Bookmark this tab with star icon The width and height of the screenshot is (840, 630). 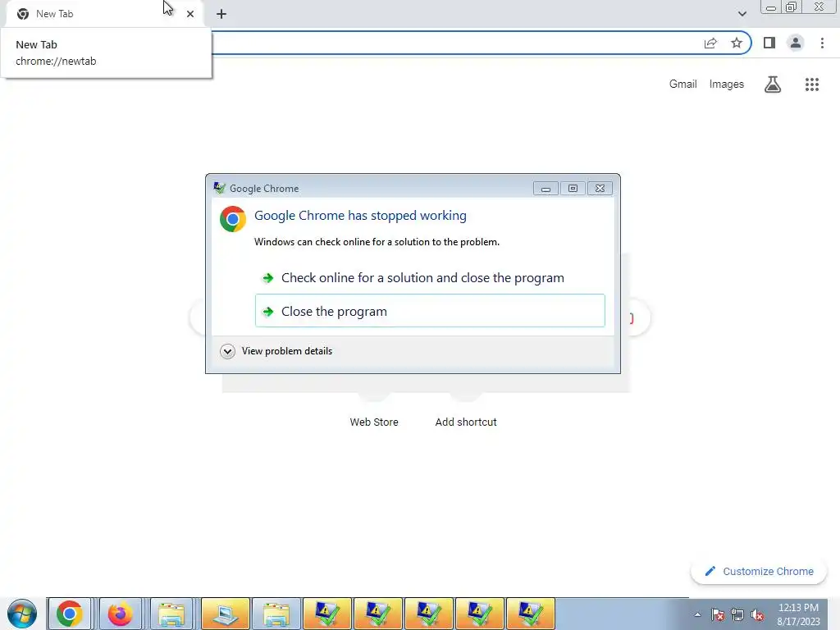[737, 43]
